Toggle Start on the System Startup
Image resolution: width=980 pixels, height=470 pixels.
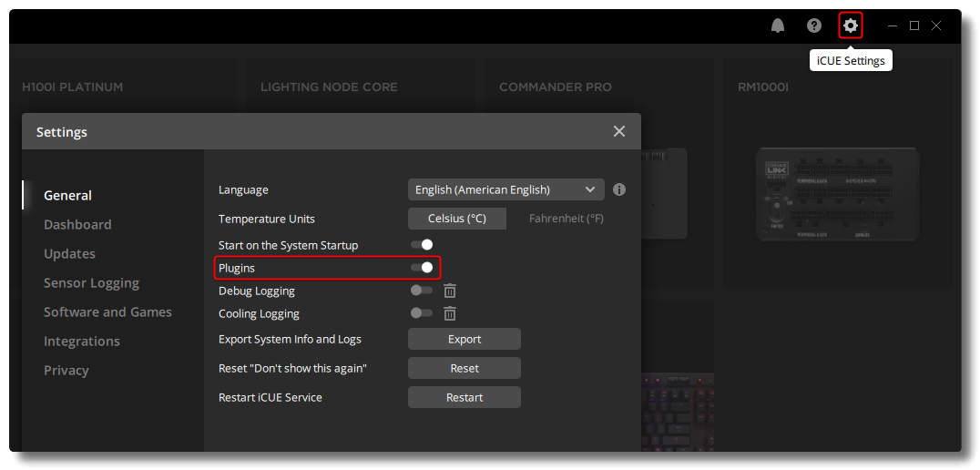point(422,245)
